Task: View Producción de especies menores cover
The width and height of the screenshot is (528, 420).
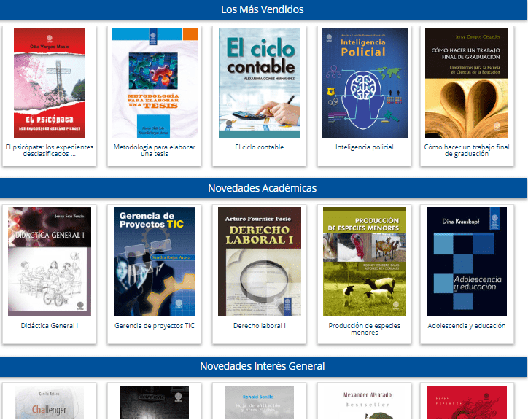Action: point(365,262)
